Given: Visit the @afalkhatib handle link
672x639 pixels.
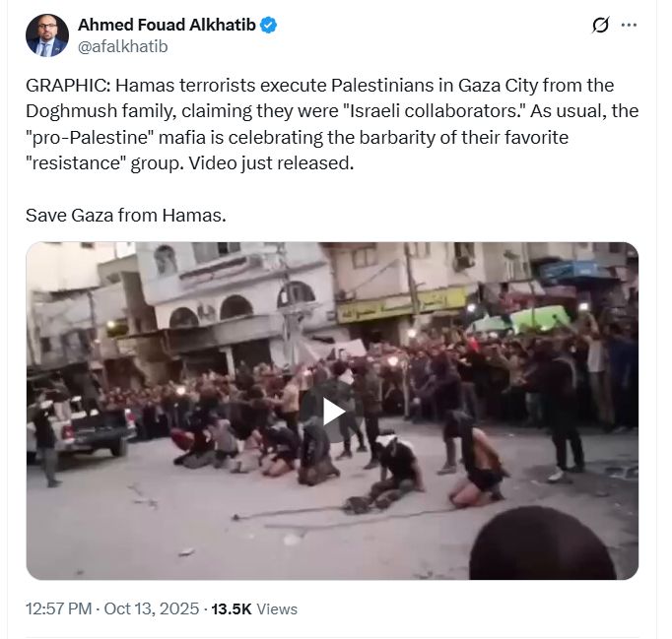Looking at the screenshot, I should (x=122, y=46).
